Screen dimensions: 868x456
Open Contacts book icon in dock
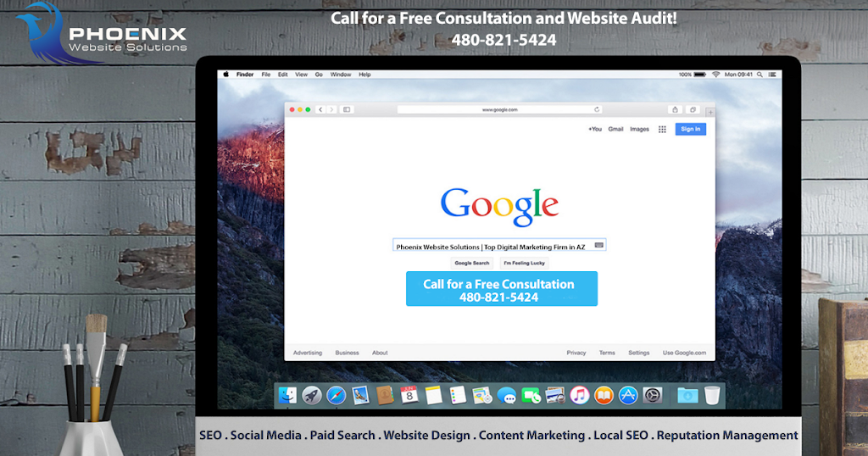pyautogui.click(x=385, y=395)
